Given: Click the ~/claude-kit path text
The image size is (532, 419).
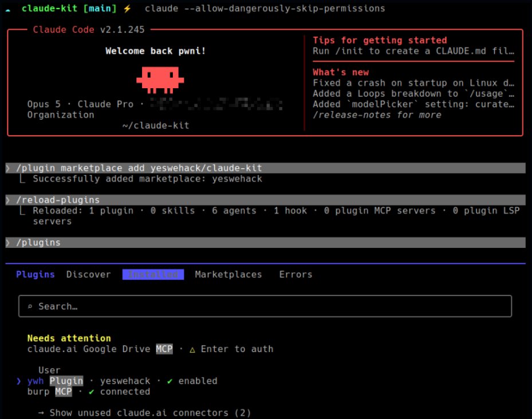Looking at the screenshot, I should coord(156,125).
